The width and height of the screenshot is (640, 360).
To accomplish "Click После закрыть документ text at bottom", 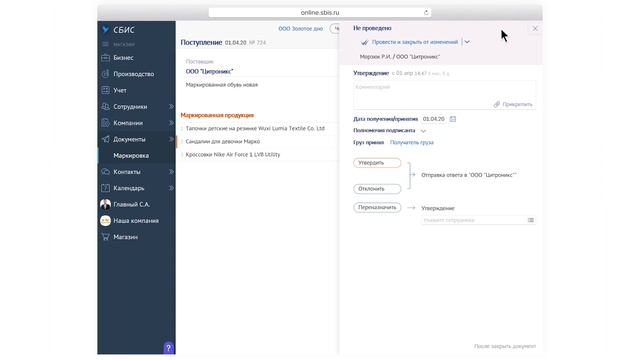I will coord(504,346).
